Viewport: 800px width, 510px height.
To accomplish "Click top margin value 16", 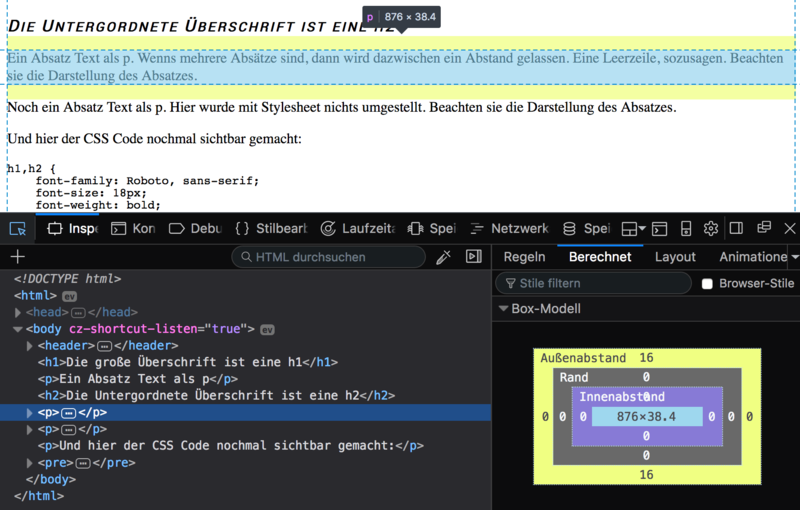I will [x=646, y=358].
